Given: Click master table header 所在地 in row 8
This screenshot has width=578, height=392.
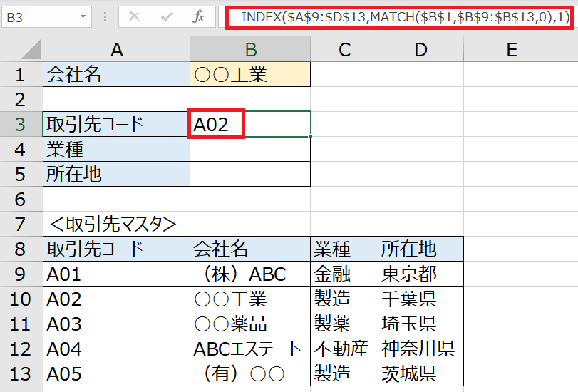Looking at the screenshot, I should click(420, 249).
